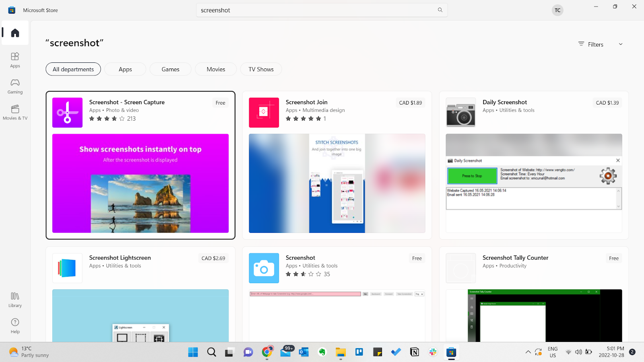
Task: Open the Apps section in the left sidebar
Action: click(x=15, y=60)
